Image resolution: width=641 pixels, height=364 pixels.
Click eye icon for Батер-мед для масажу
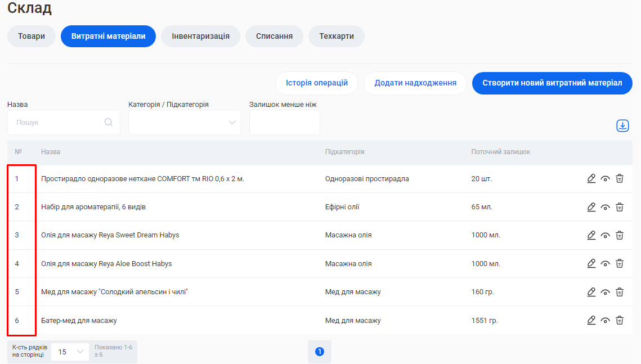[x=606, y=320]
